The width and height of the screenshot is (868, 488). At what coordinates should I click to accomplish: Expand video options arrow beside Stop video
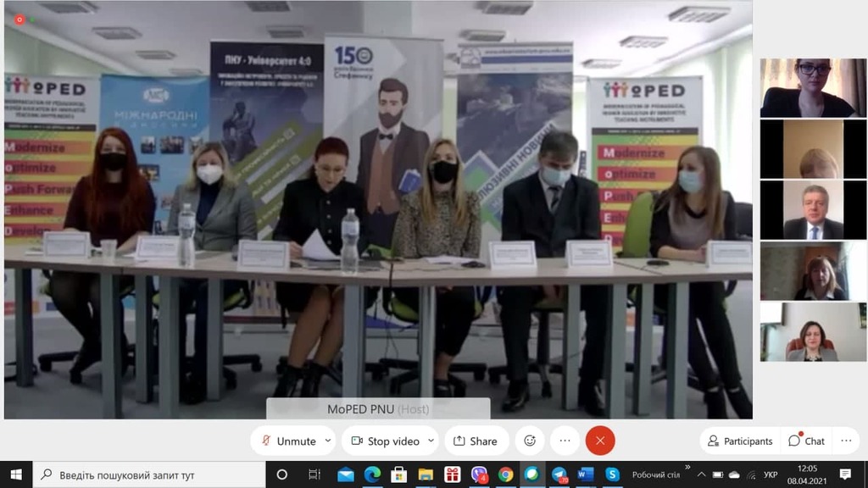431,441
